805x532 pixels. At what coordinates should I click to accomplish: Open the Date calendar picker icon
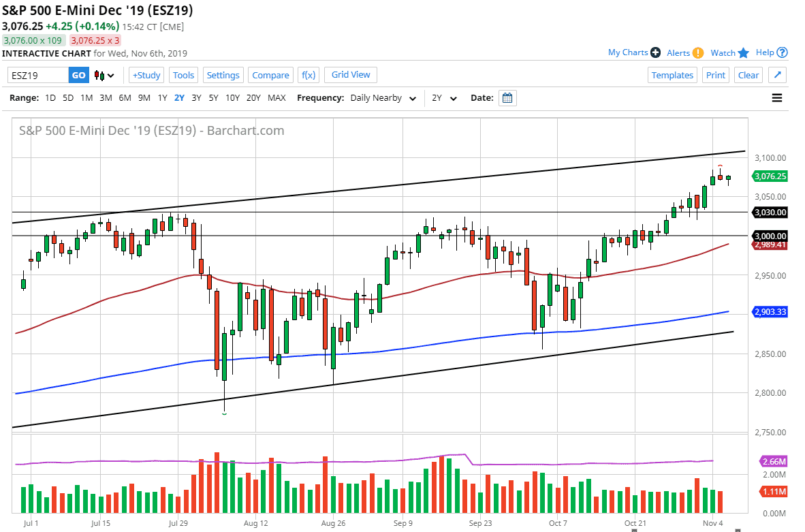[507, 97]
